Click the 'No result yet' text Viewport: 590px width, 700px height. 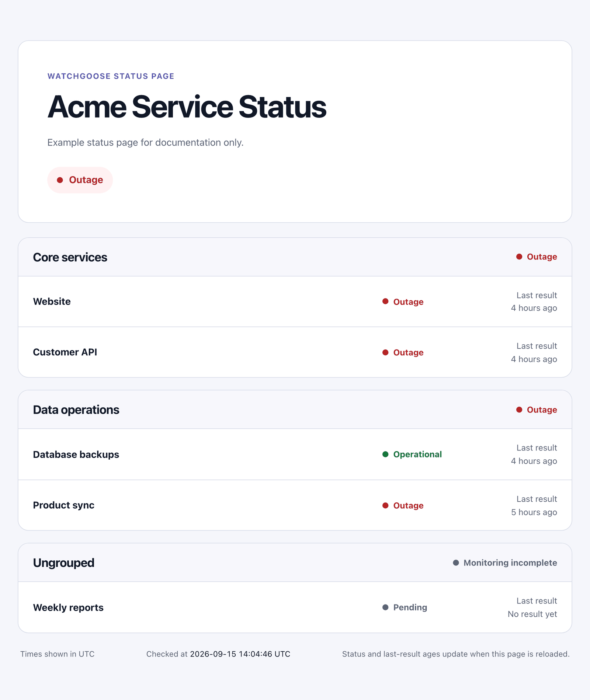[532, 614]
